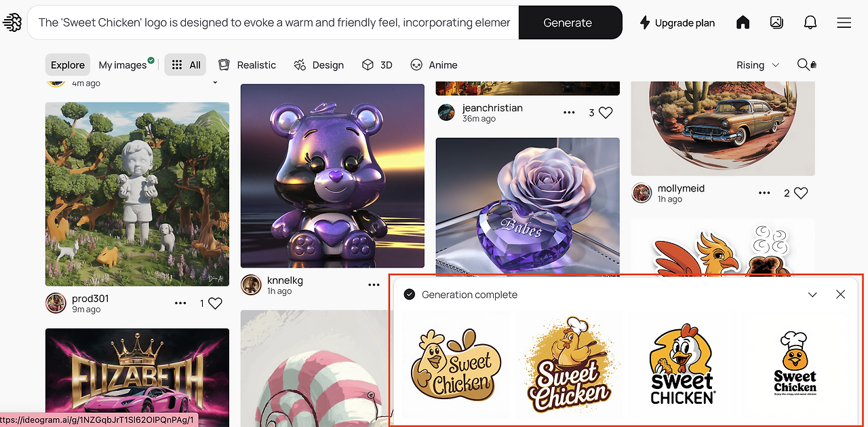868x427 pixels.
Task: Collapse the Generation complete panel
Action: 812,295
